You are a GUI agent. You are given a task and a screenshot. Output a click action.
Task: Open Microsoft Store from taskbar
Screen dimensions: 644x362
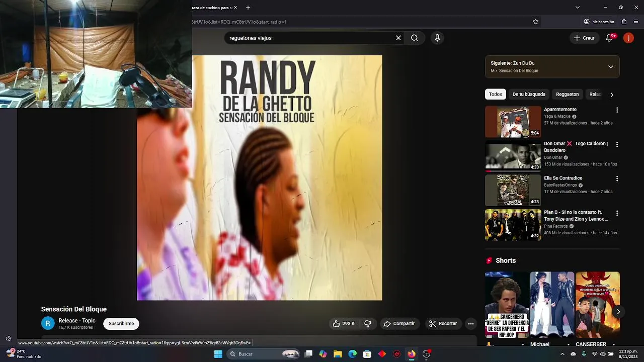tap(367, 354)
